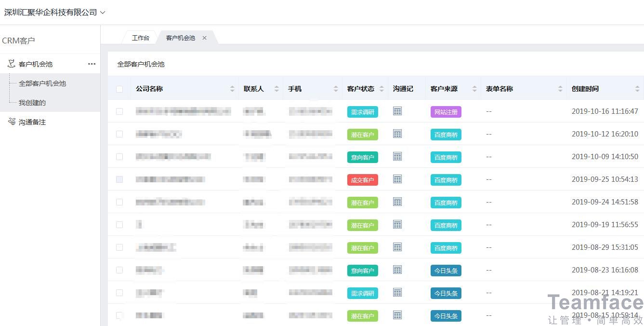Switch to the 工作台 tab
This screenshot has width=644, height=326.
[140, 37]
